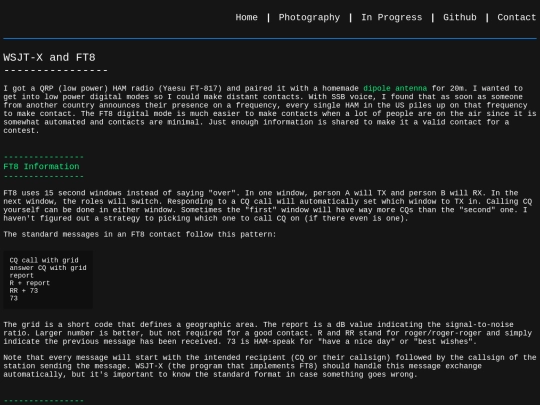540x405 pixels.
Task: Click the lone "report" code line
Action: (x=21, y=275)
